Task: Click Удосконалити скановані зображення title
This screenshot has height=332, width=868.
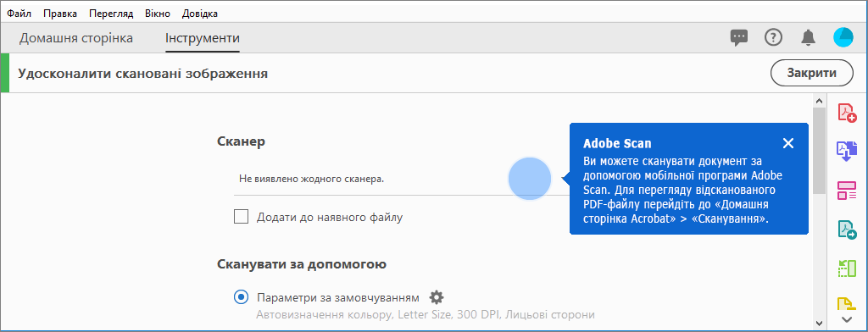Action: (x=142, y=73)
